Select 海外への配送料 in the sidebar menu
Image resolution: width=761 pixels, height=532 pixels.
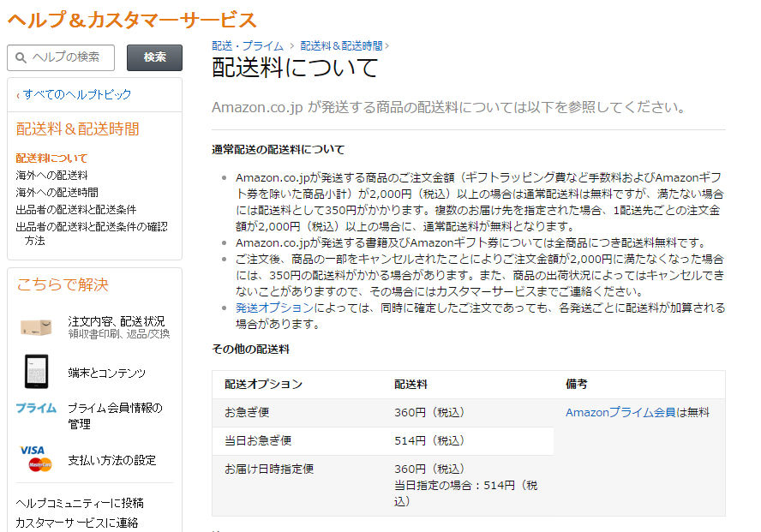(x=51, y=175)
